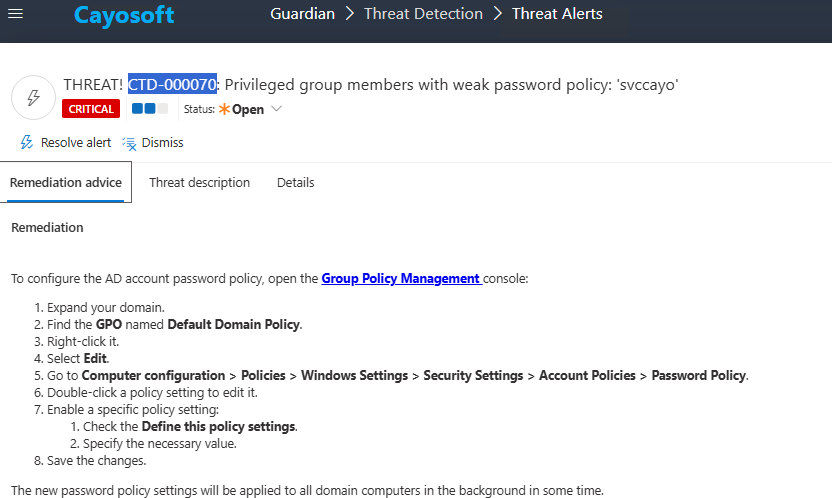Click the blue severity level indicator bars
This screenshot has width=832, height=498.
coord(150,109)
